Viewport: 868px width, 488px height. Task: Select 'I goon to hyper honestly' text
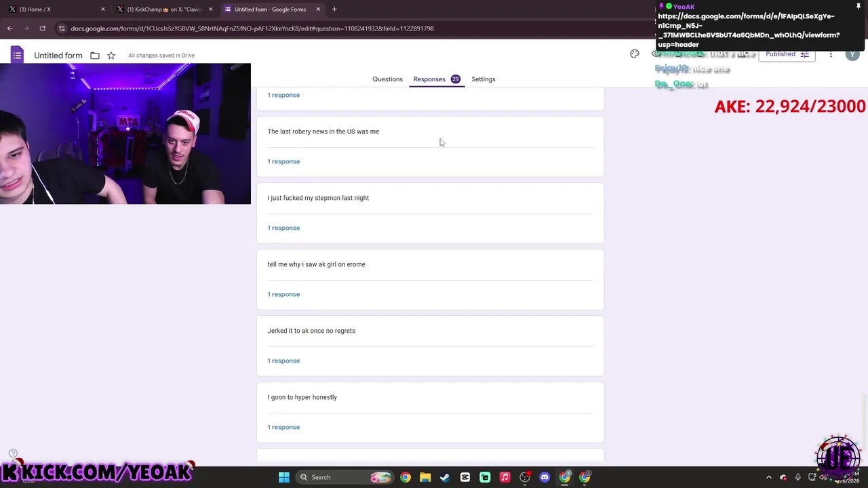(x=302, y=397)
